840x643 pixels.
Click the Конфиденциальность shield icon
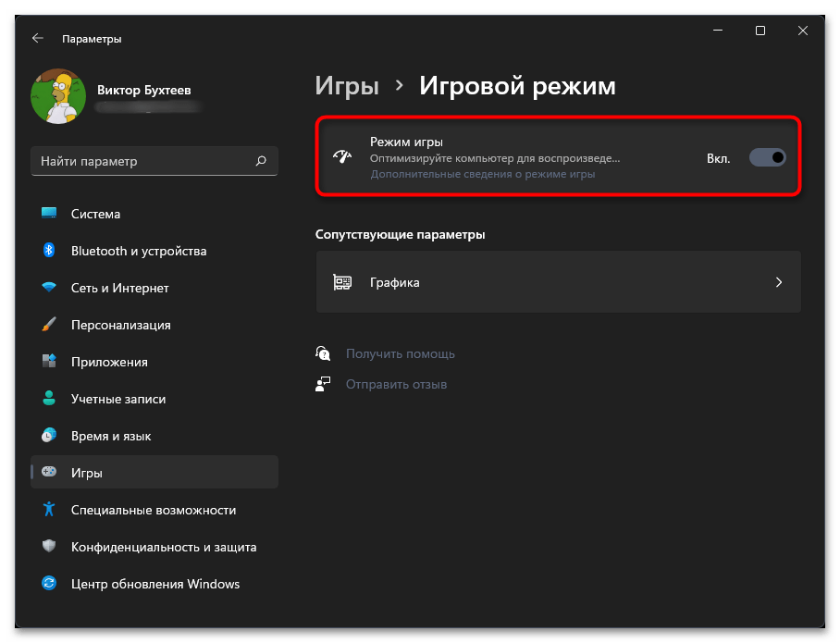pyautogui.click(x=49, y=546)
